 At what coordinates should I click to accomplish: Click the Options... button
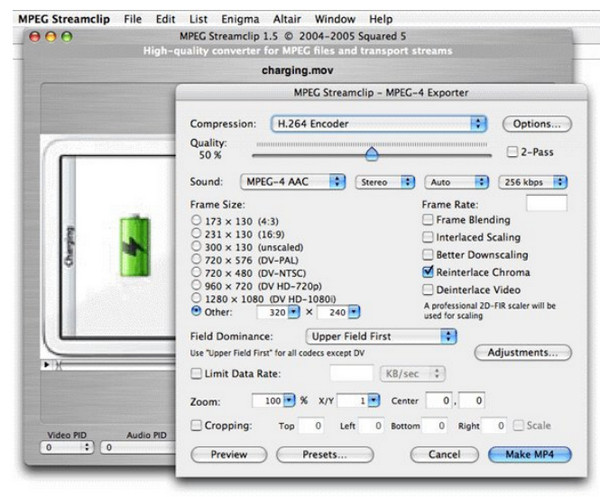537,124
